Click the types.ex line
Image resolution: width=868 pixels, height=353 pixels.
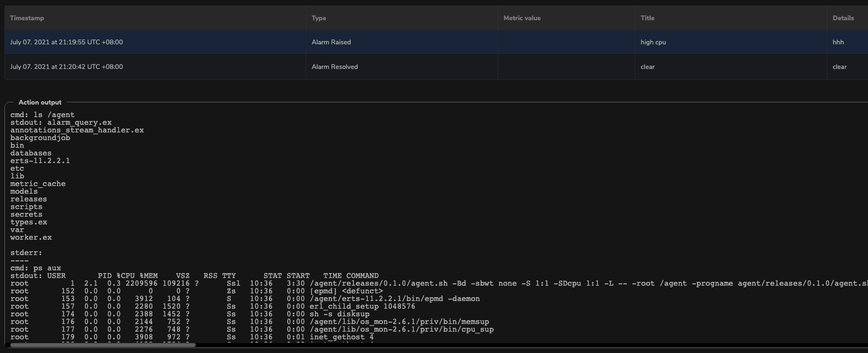point(28,222)
